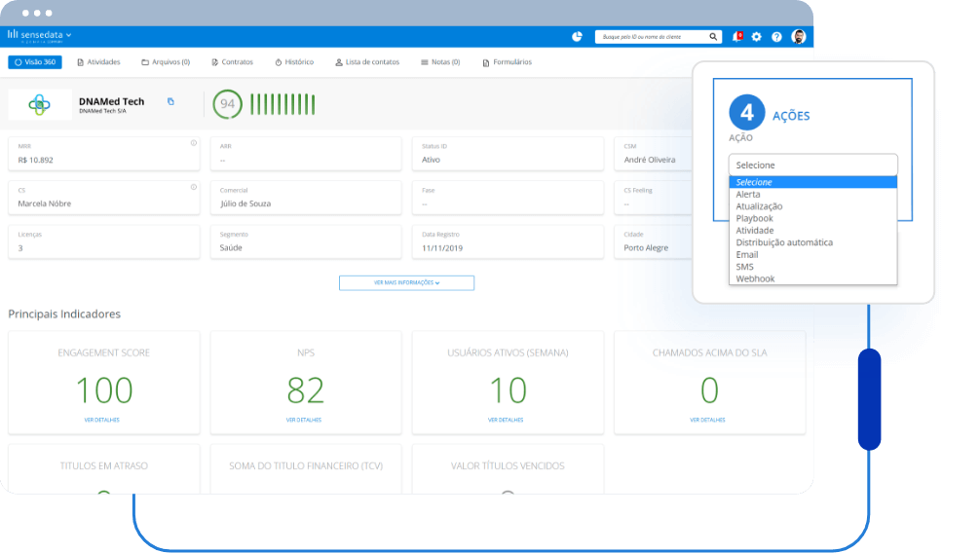Click the MRR value R$ 10.892
The image size is (980, 553).
(x=36, y=160)
